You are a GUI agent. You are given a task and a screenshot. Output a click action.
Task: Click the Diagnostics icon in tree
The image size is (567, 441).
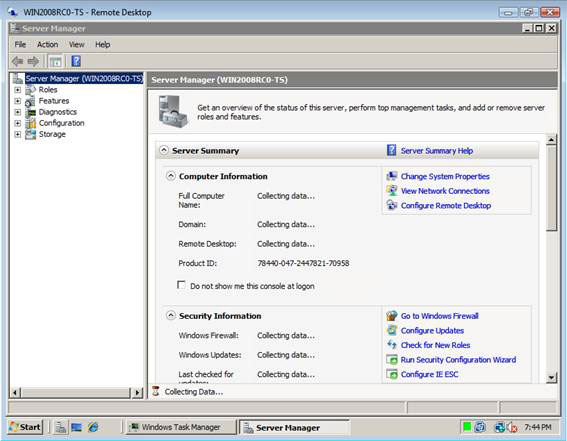pyautogui.click(x=30, y=112)
